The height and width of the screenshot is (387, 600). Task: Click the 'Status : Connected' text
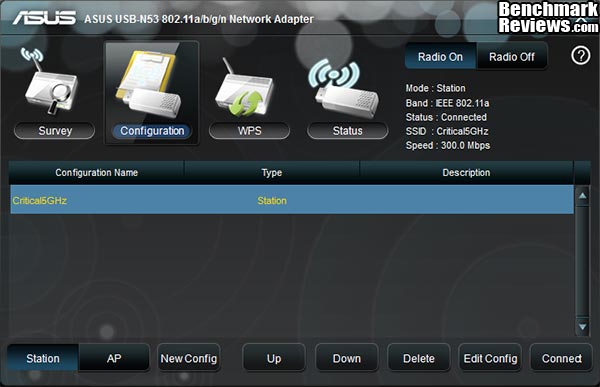446,117
